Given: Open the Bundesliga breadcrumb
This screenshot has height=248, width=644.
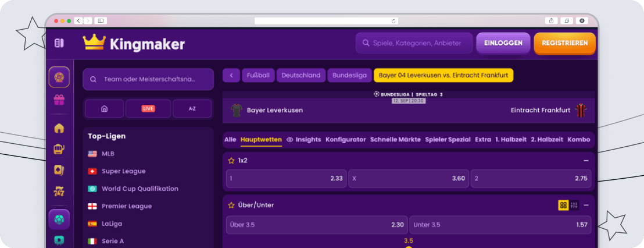Looking at the screenshot, I should (349, 75).
